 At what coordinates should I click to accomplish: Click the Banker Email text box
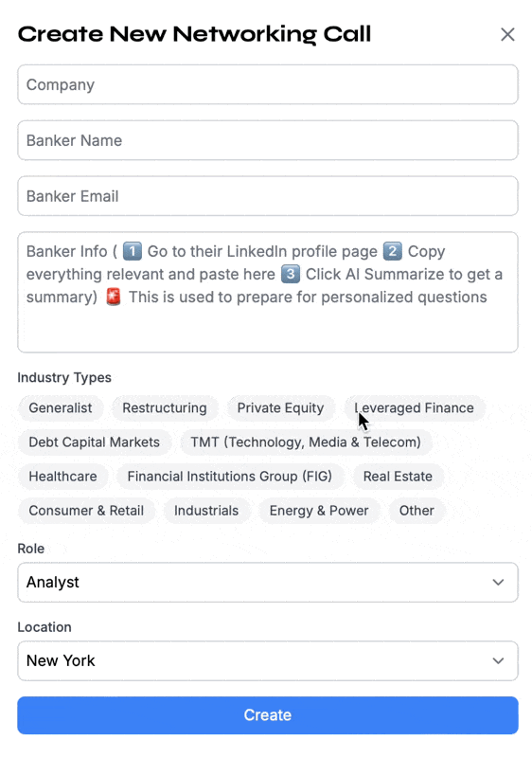(x=268, y=196)
